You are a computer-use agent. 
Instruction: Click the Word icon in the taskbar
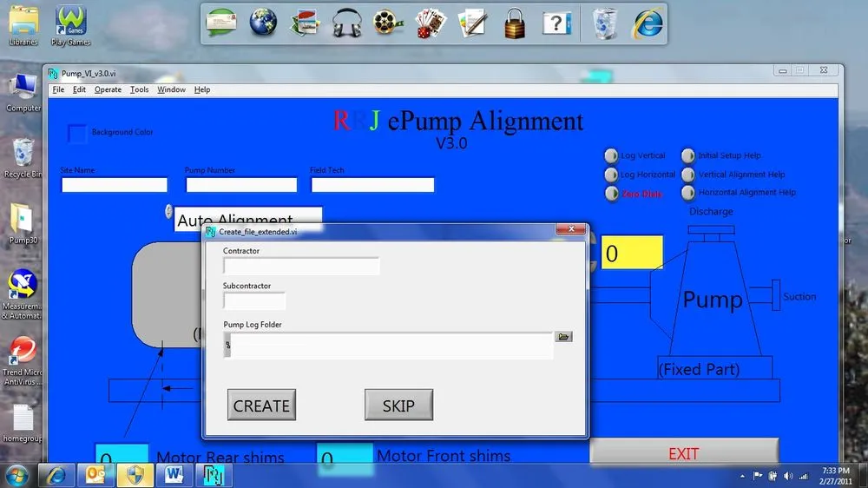point(174,475)
